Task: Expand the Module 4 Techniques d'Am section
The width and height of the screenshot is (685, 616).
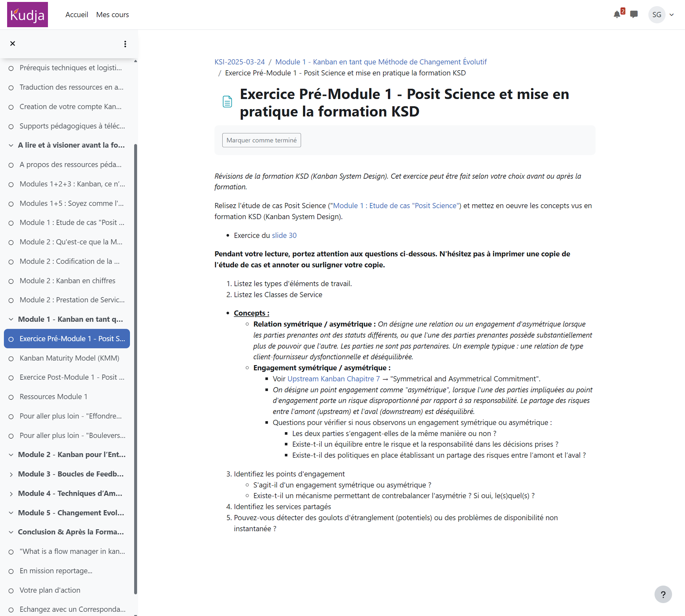Action: [11, 494]
